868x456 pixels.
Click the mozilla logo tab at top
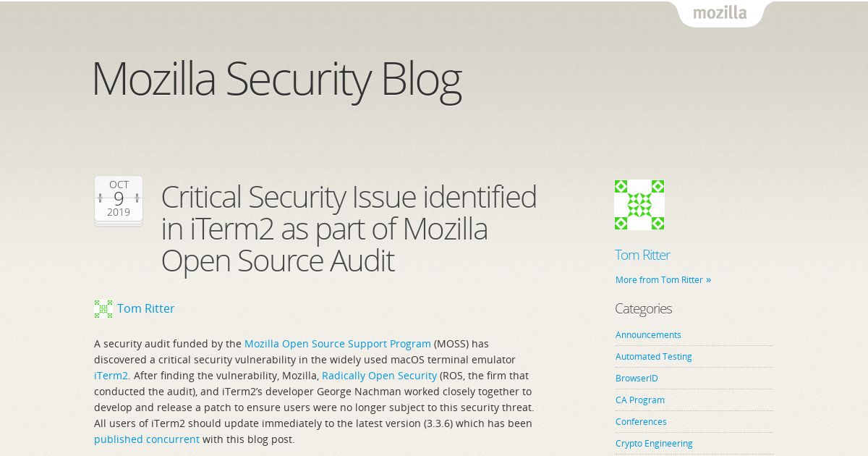click(x=720, y=13)
